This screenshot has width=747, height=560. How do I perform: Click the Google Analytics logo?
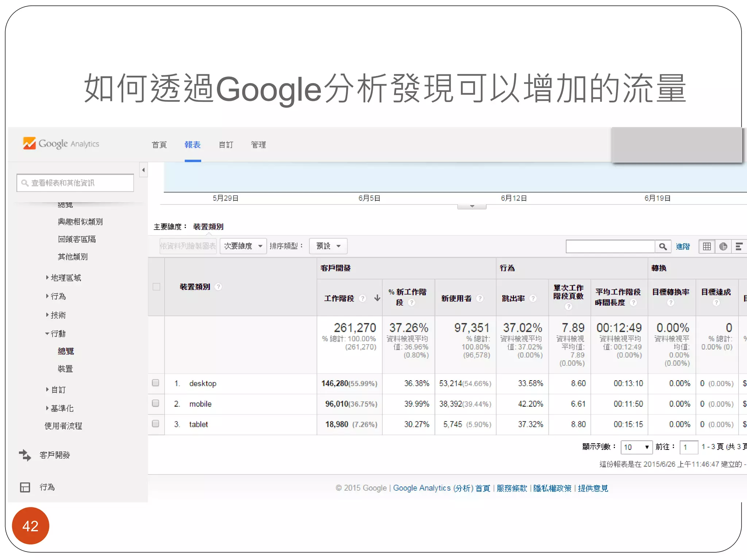(61, 144)
